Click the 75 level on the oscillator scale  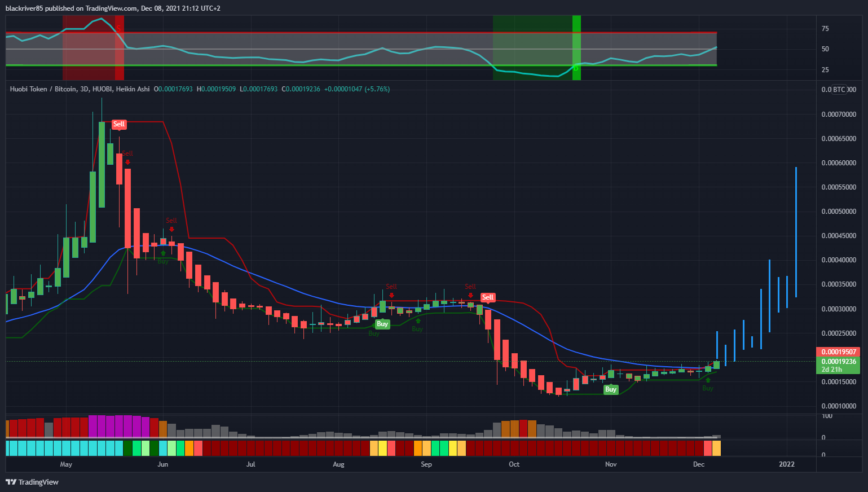(825, 29)
